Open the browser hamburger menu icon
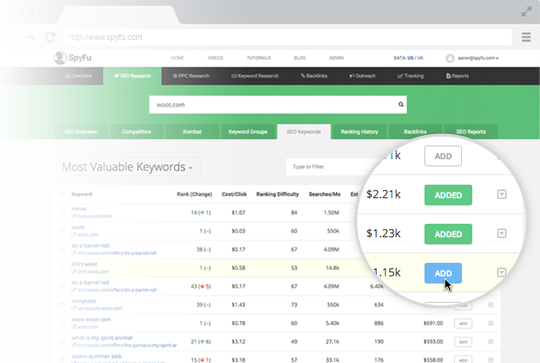Viewport: 540px width, 363px height. 526,37
